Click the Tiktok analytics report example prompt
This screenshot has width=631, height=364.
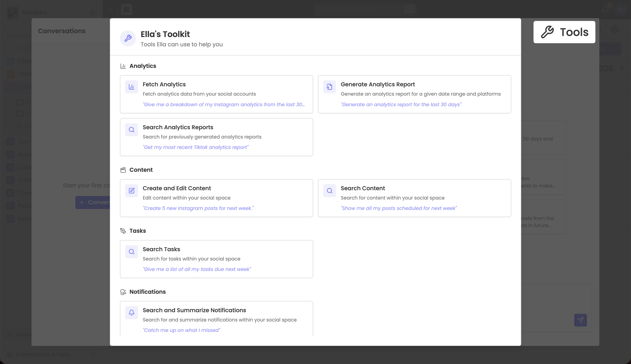pos(195,147)
